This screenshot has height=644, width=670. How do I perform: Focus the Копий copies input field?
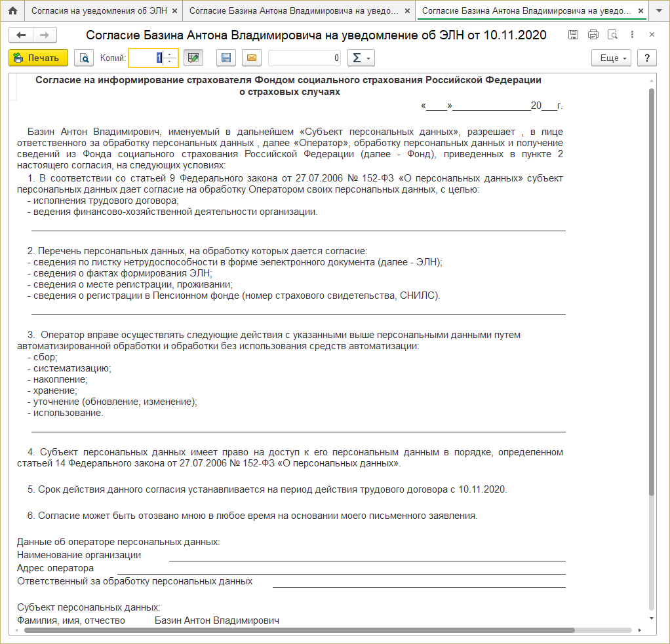(x=146, y=58)
